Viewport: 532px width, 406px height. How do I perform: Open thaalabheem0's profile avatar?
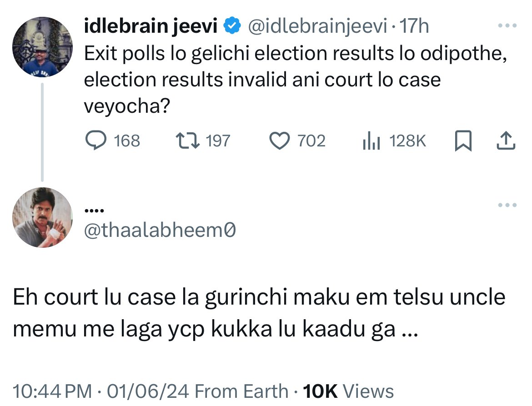pos(42,217)
